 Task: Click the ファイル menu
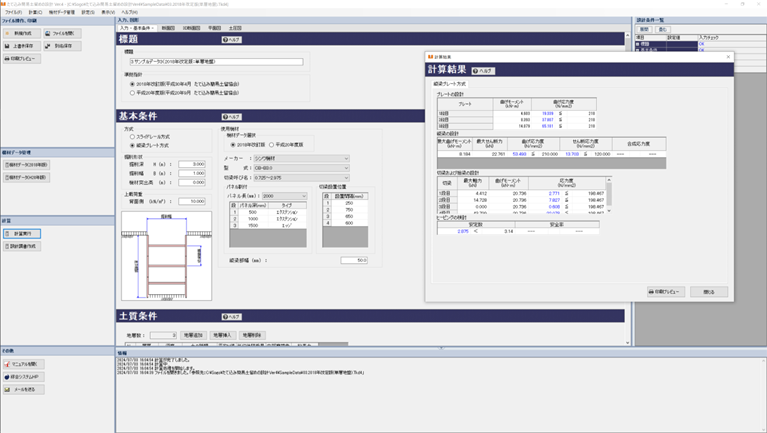tap(13, 12)
